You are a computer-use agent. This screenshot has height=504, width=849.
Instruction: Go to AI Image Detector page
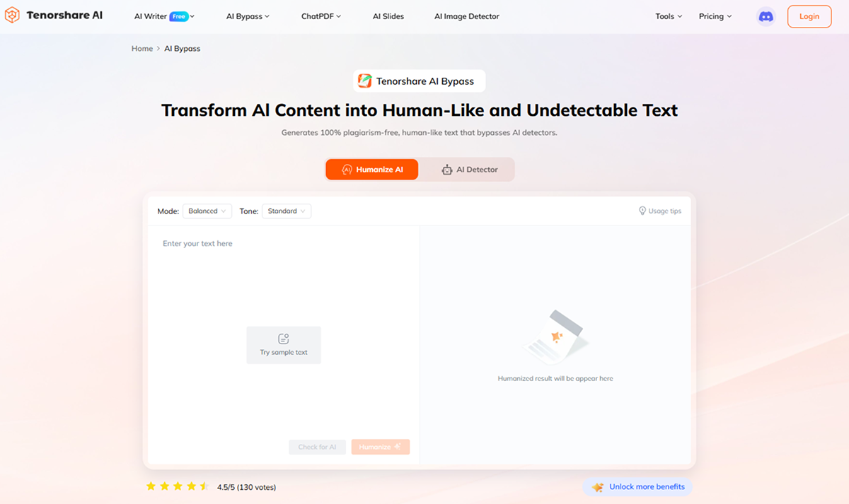coord(466,16)
